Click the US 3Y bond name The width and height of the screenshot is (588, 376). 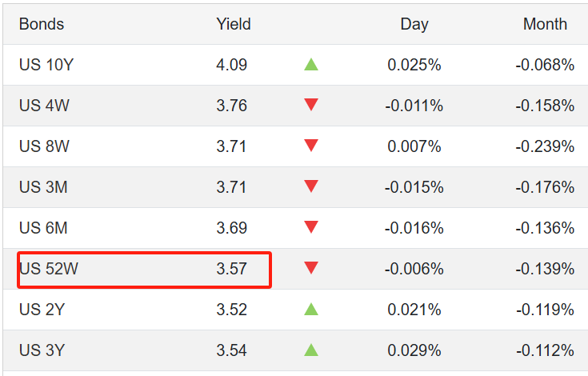pyautogui.click(x=42, y=350)
